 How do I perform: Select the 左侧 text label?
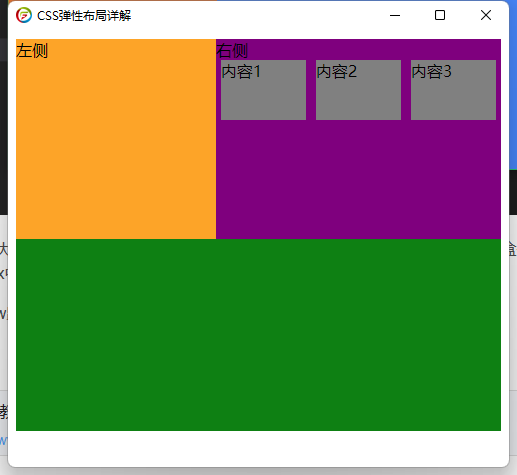32,51
